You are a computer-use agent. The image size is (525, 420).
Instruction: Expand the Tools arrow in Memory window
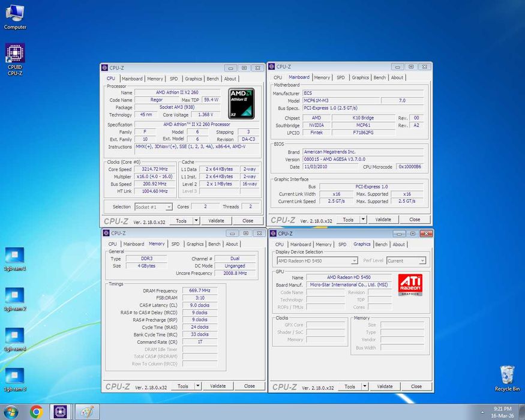click(198, 386)
